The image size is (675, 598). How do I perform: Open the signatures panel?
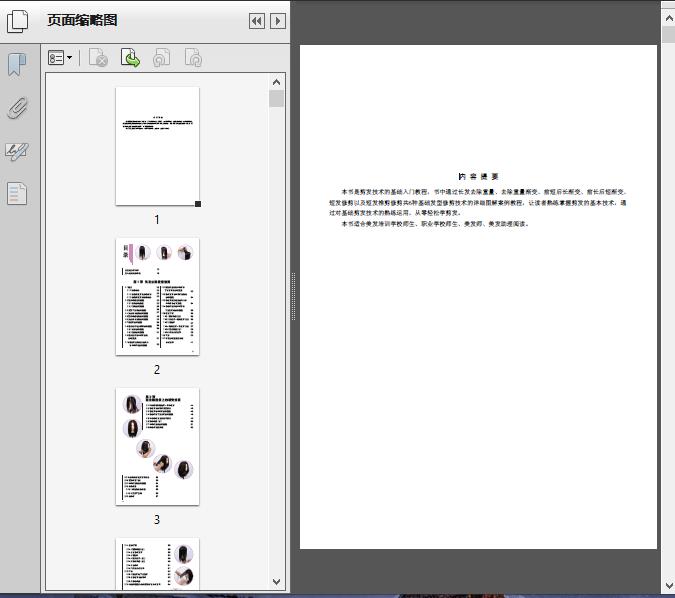17,152
